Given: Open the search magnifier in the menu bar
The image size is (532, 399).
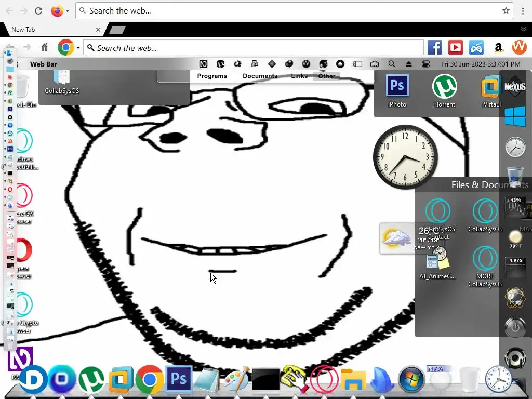Looking at the screenshot, I should [392, 64].
